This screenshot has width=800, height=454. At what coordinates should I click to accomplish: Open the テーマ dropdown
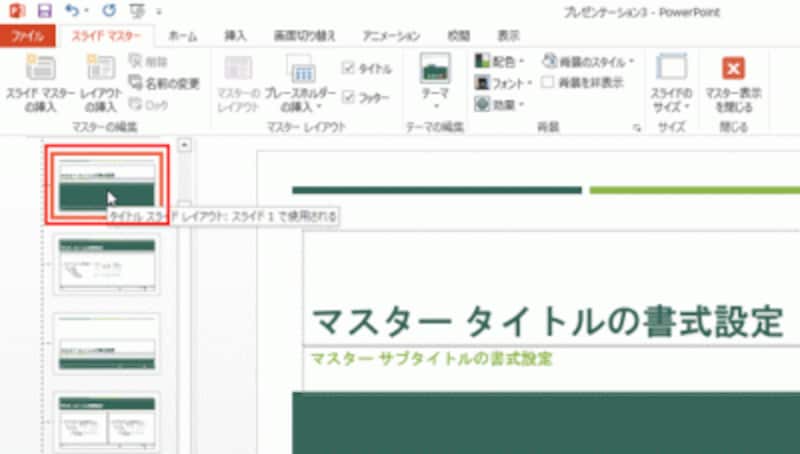coord(435,82)
